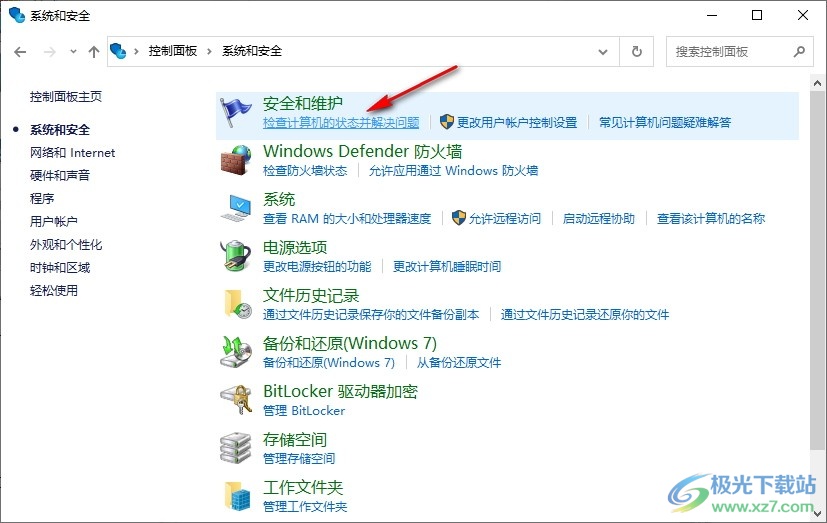Viewport: 827px width, 523px height.
Task: Click the Back navigation arrow
Action: pos(20,52)
